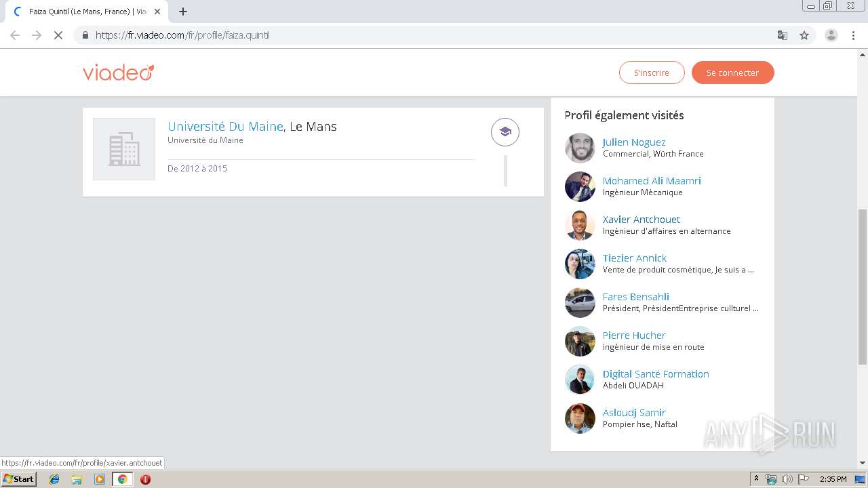Viewport: 868px width, 488px height.
Task: Open Pierre Hucher's profile photo
Action: [580, 341]
